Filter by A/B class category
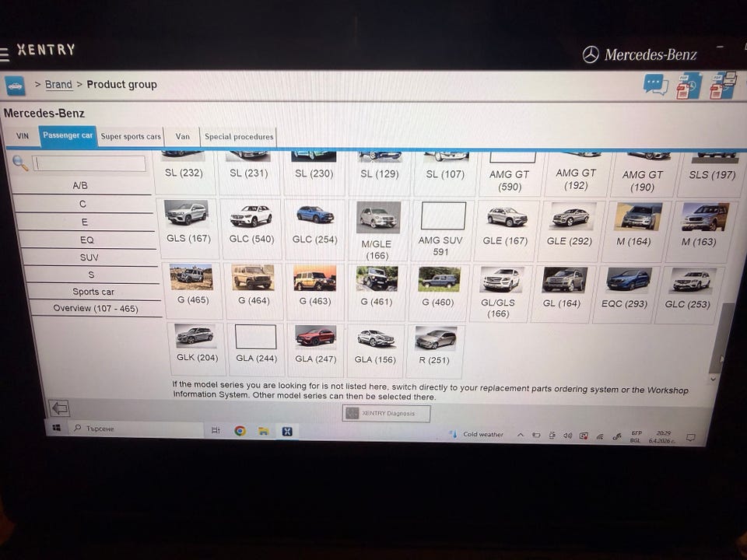This screenshot has height=560, width=747. (x=80, y=185)
